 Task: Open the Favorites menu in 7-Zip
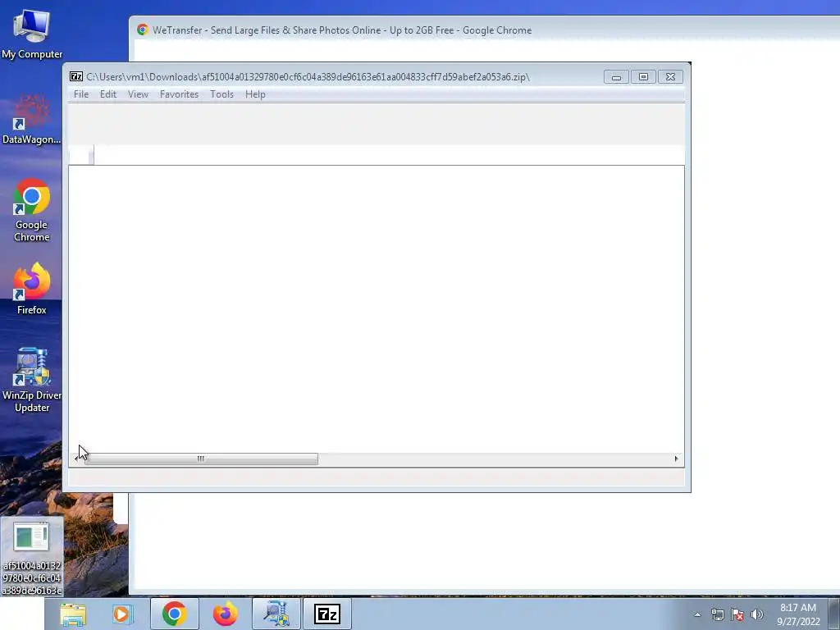point(180,94)
